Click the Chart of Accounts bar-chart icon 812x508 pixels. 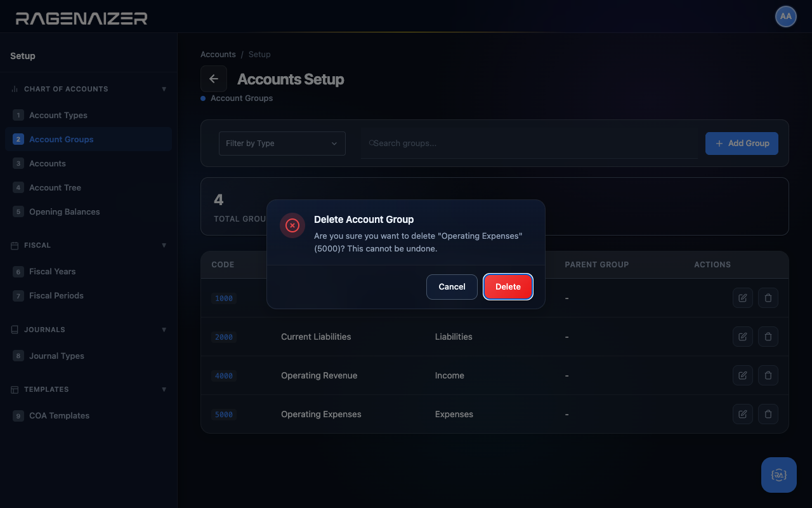pyautogui.click(x=15, y=89)
